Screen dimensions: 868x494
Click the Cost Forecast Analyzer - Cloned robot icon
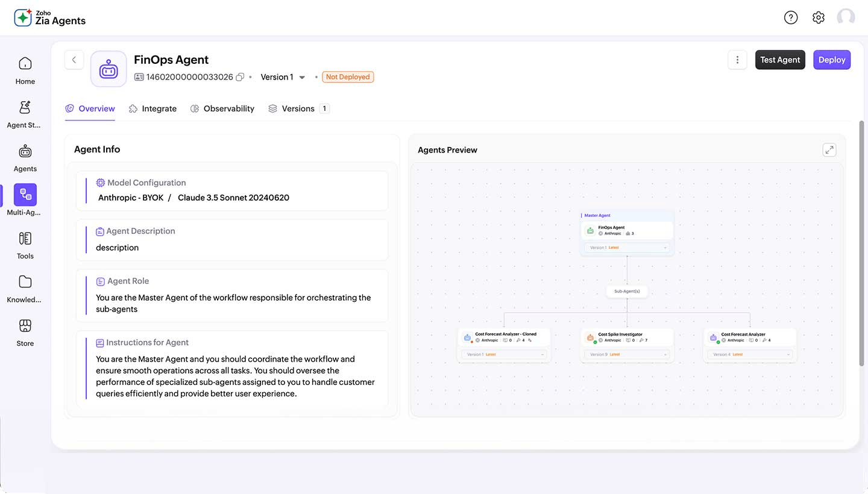click(x=468, y=337)
